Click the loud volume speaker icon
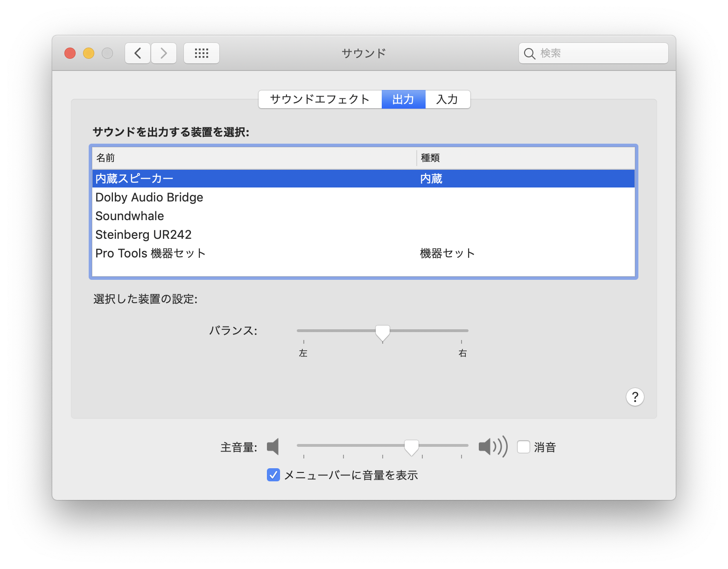This screenshot has width=728, height=569. coord(493,447)
